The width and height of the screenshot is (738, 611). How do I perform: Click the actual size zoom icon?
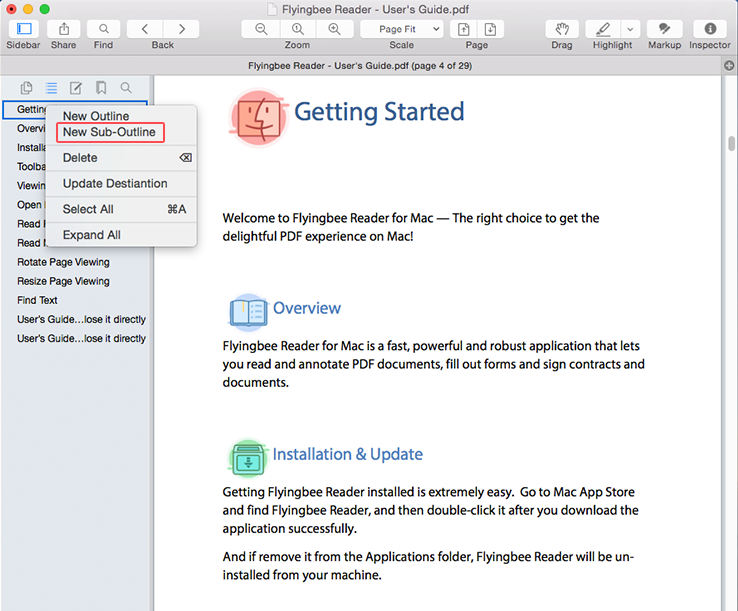click(297, 29)
